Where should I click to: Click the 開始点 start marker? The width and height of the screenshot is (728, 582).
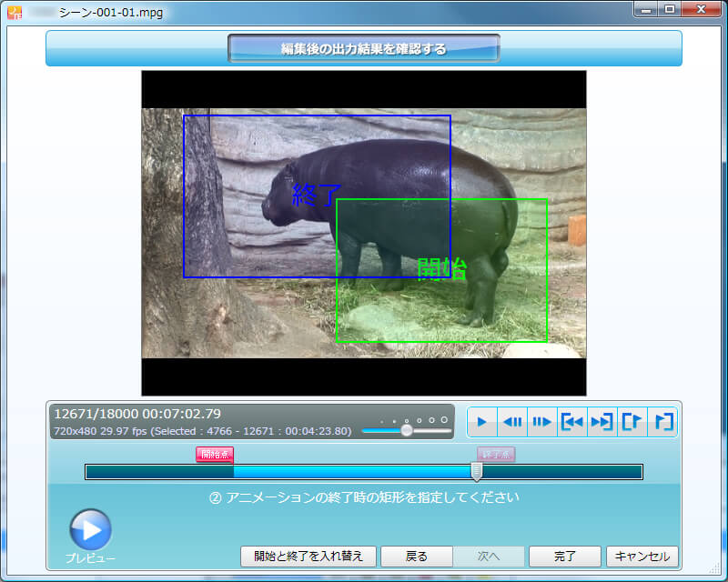pos(215,454)
